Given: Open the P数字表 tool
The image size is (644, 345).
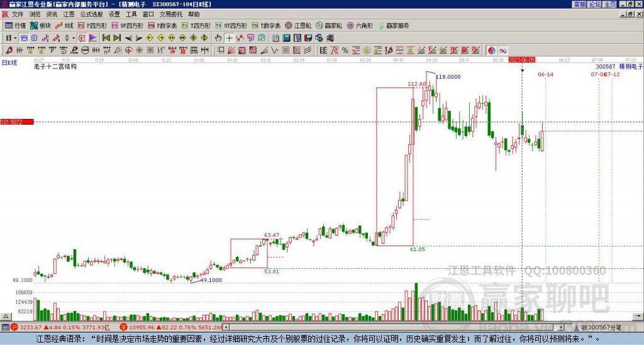Looking at the screenshot, I should pos(162,25).
